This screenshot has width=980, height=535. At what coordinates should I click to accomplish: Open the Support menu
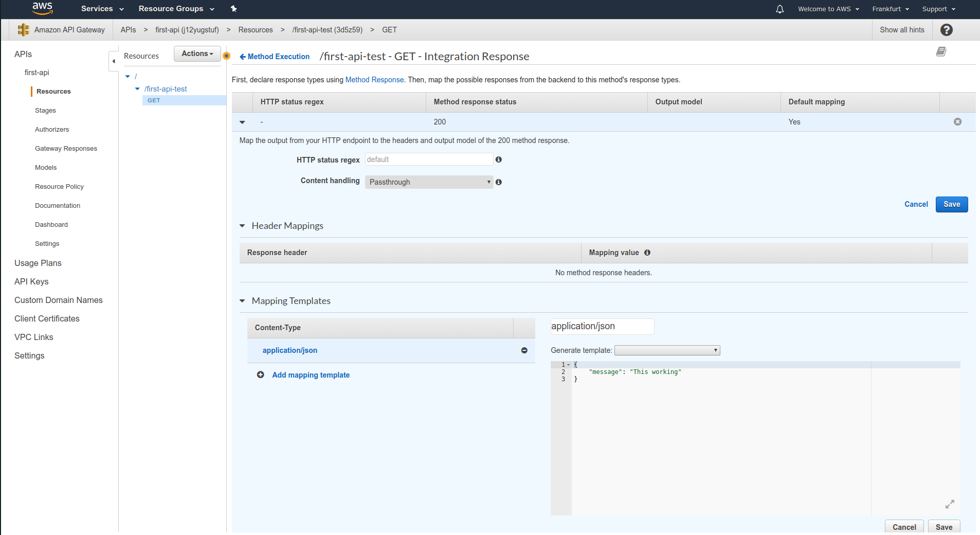tap(938, 9)
